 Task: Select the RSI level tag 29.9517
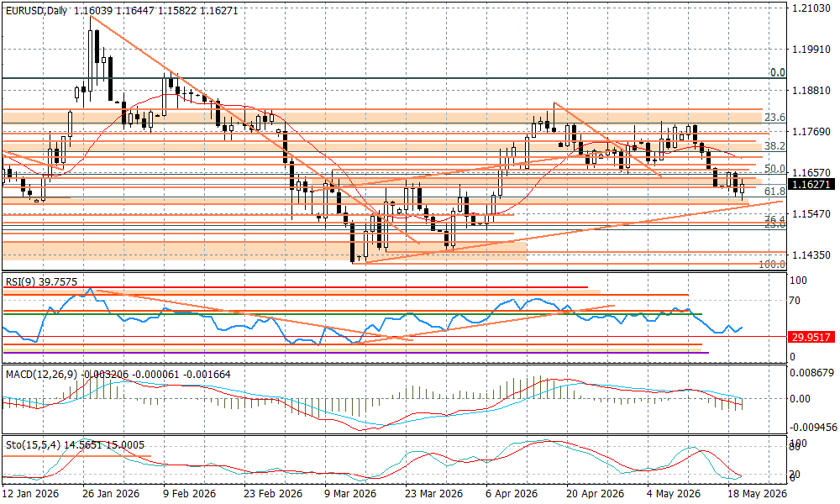pos(811,337)
